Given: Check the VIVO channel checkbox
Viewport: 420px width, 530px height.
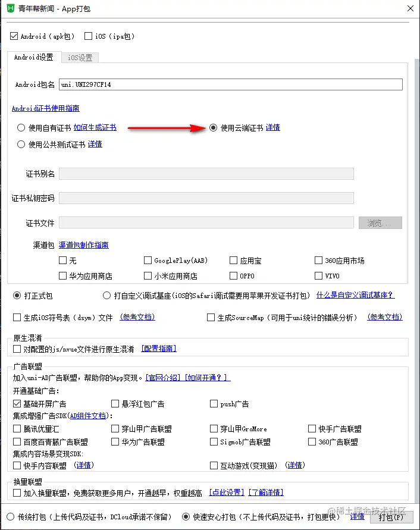Looking at the screenshot, I should (x=318, y=276).
